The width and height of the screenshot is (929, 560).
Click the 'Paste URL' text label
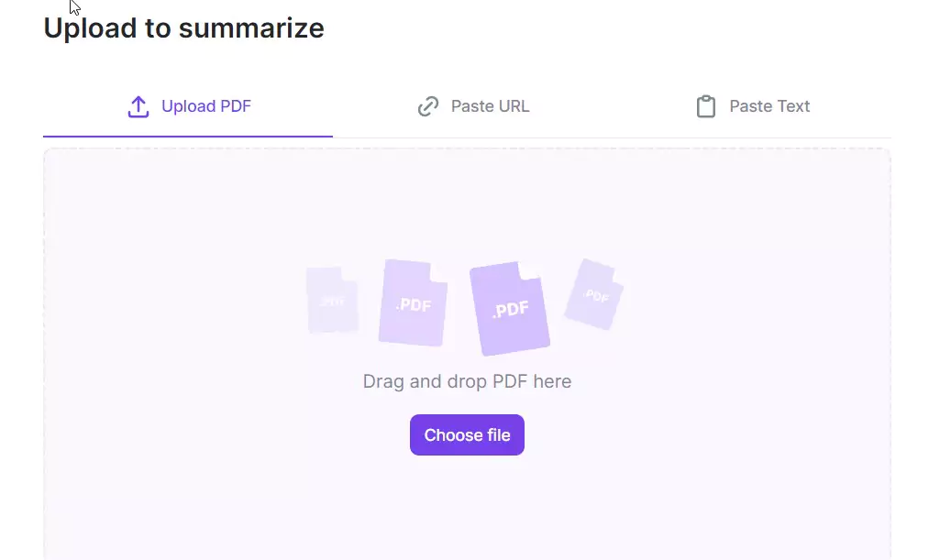(490, 106)
